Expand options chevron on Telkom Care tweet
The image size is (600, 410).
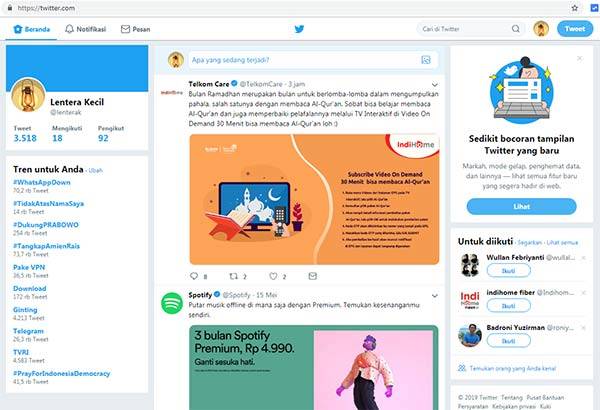[x=435, y=85]
